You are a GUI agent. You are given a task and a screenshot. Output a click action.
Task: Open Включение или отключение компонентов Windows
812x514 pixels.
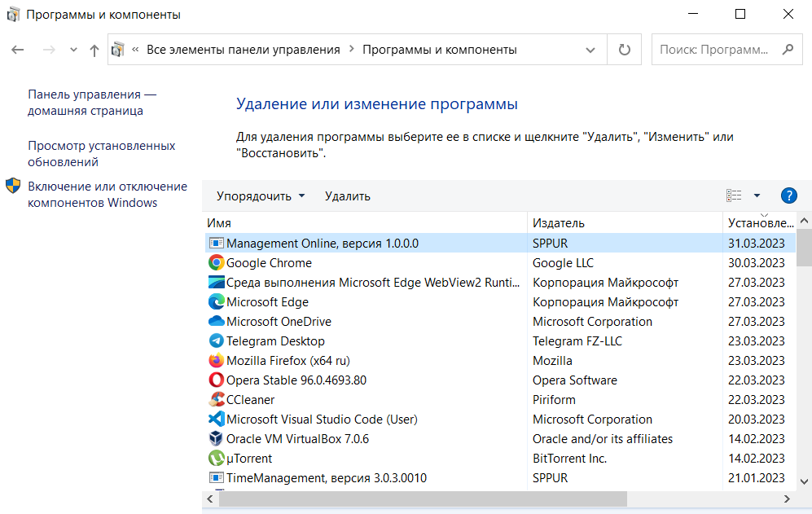[x=108, y=195]
